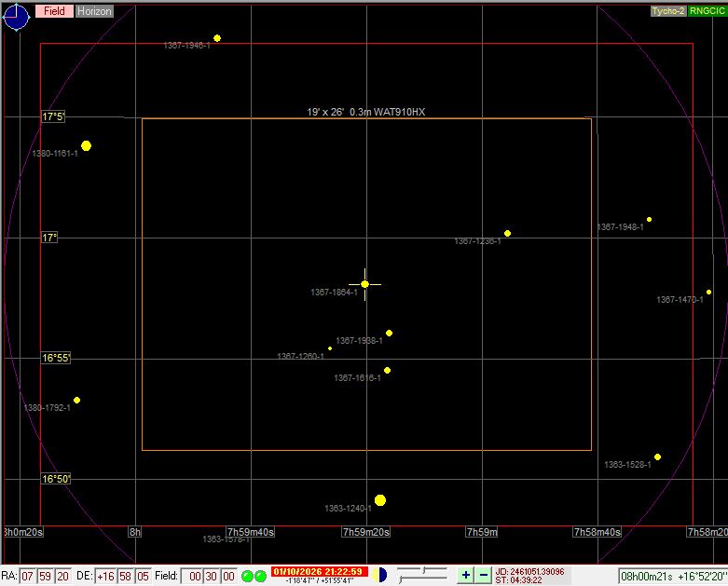Select the bright star 1363-1240-1
Viewport: 728px width, 586px height.
point(380,501)
